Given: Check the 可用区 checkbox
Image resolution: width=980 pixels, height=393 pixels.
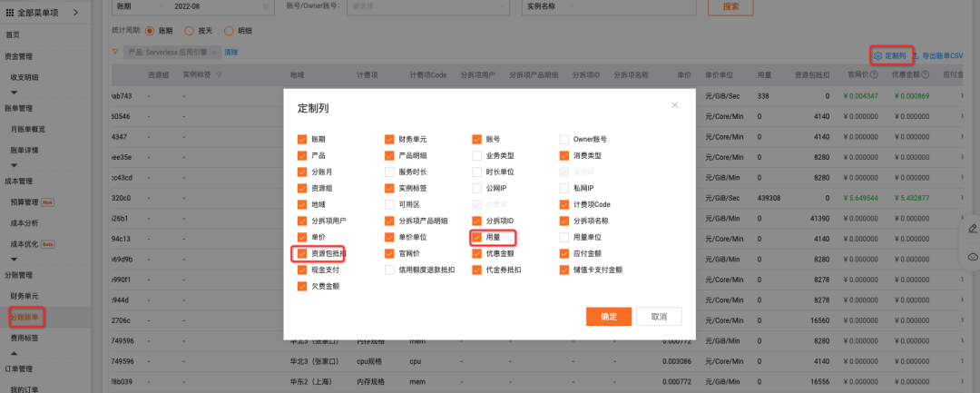Looking at the screenshot, I should pyautogui.click(x=389, y=204).
